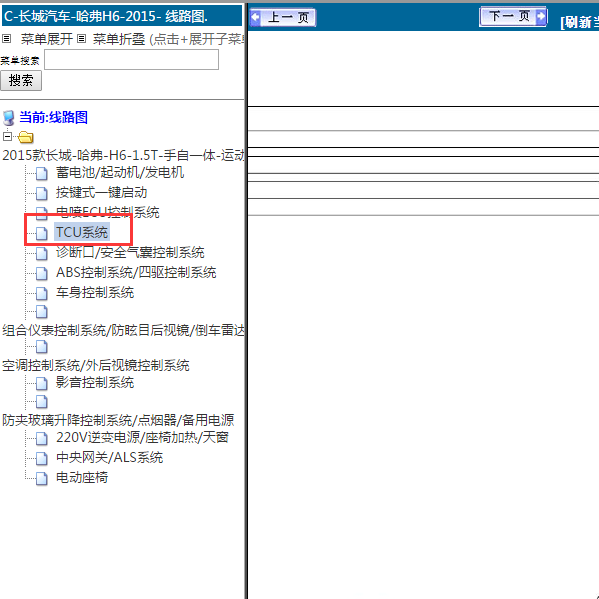Click 菜单折叠 to collapse all menus

coord(119,39)
